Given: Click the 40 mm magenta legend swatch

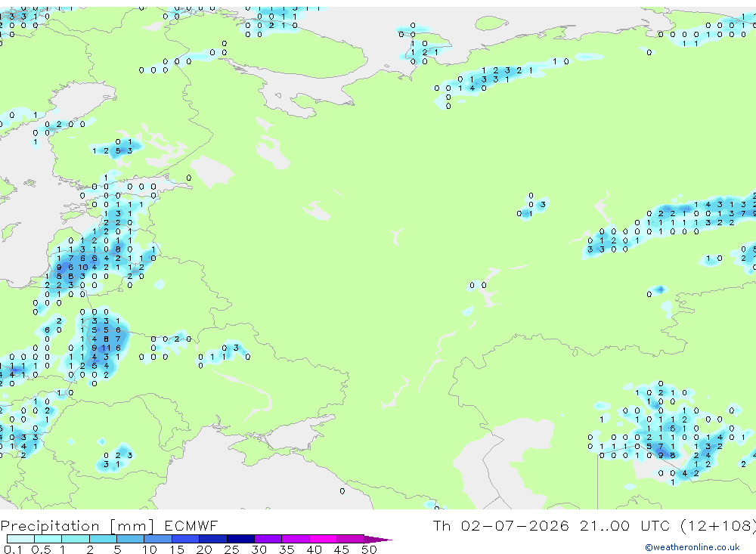Looking at the screenshot, I should [323, 539].
